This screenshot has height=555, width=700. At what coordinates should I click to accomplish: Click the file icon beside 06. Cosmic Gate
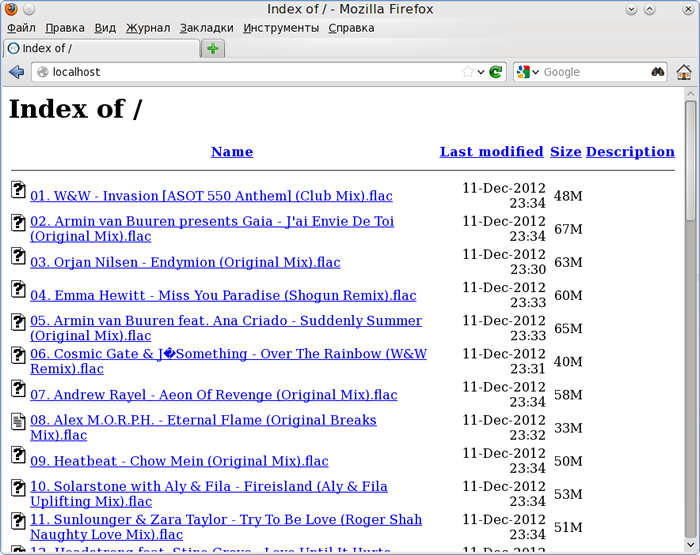tap(18, 355)
